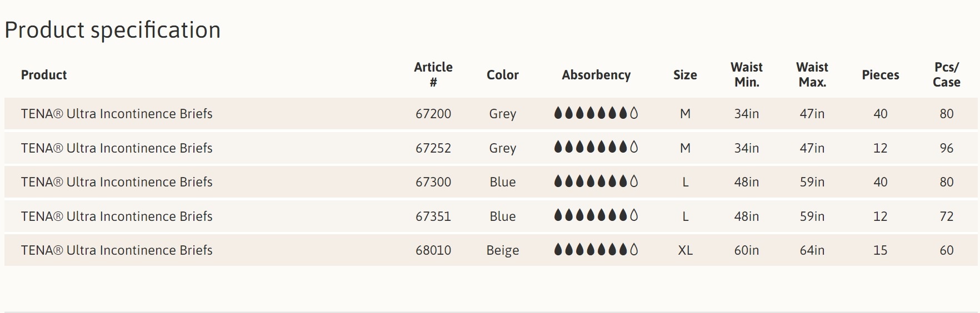Viewport: 980px width, 313px height.
Task: Click the Product column header
Action: coord(44,75)
